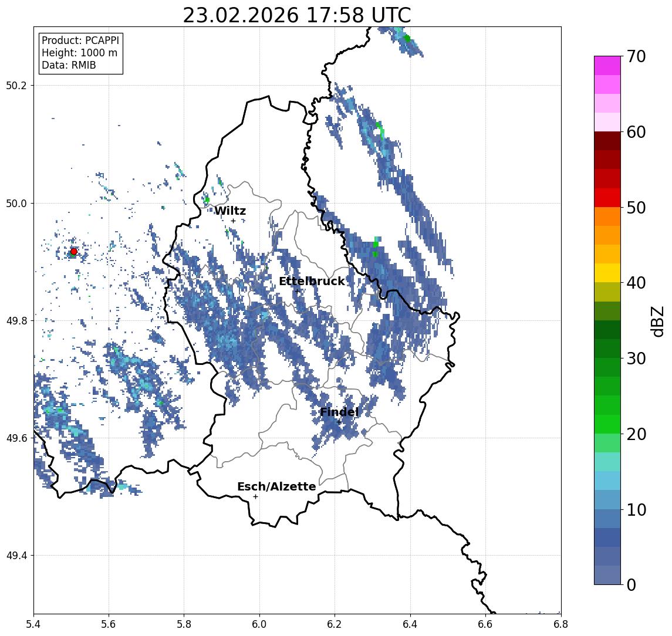The image size is (672, 636).
Task: Click the bright green colorbar segment above 20
Action: click(607, 424)
